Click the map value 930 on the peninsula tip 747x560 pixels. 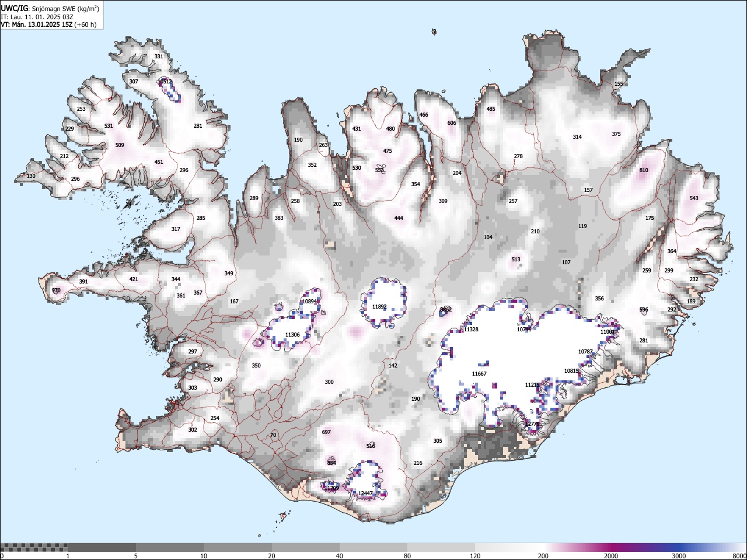(56, 290)
